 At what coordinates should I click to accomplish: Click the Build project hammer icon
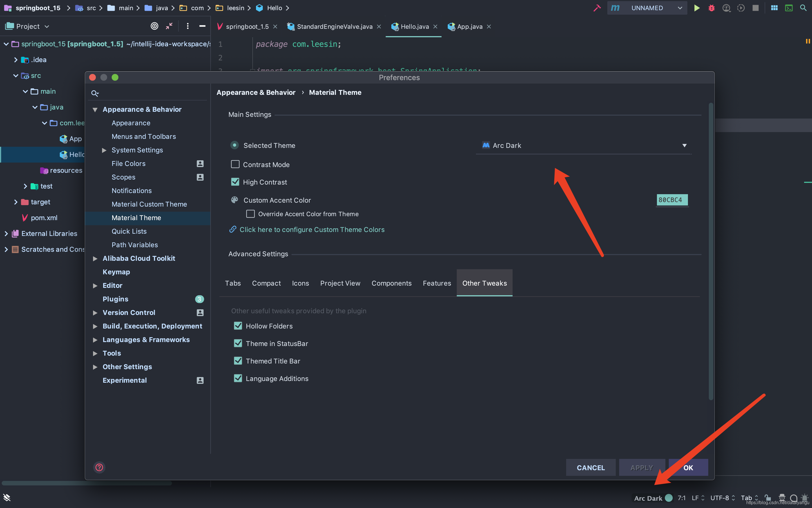[x=597, y=8]
